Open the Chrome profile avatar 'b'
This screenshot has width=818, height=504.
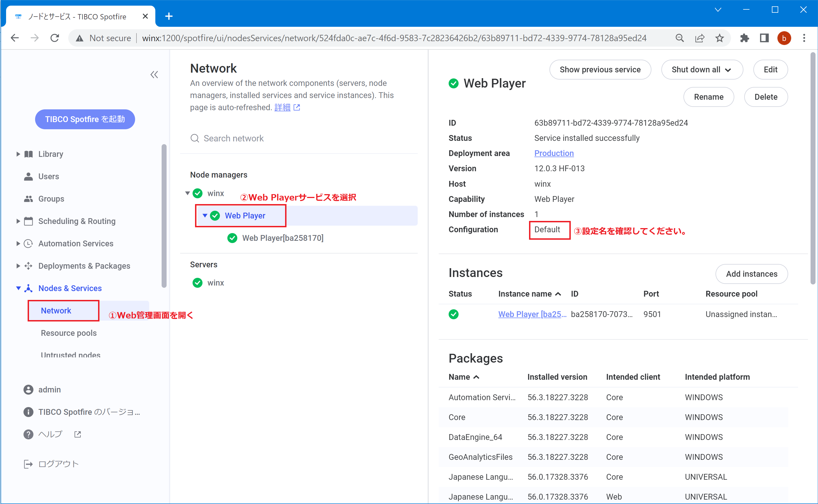pos(784,38)
